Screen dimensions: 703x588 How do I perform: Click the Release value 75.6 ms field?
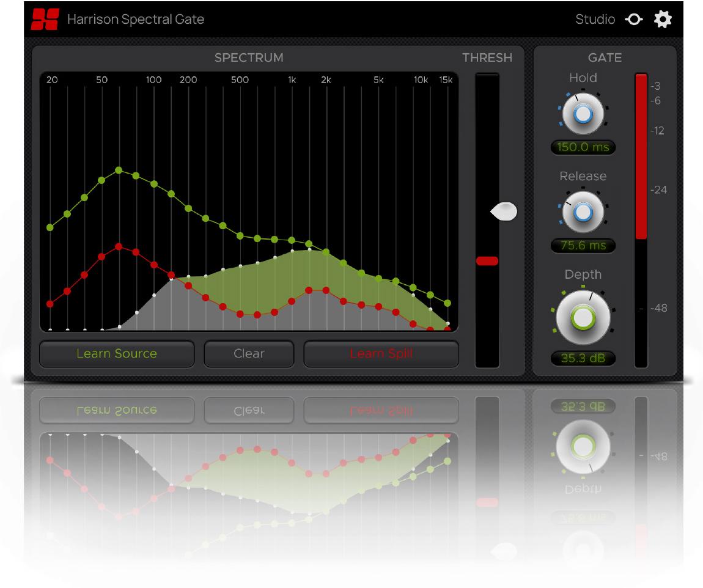583,246
